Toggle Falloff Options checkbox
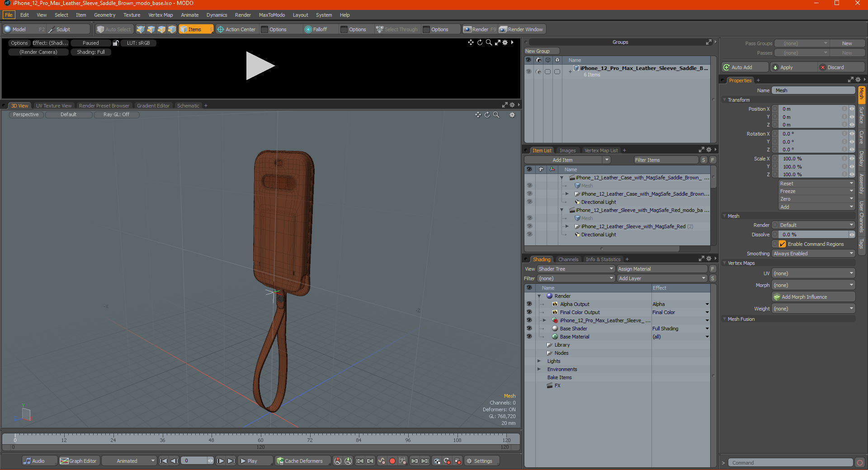The width and height of the screenshot is (868, 470). 344,29
